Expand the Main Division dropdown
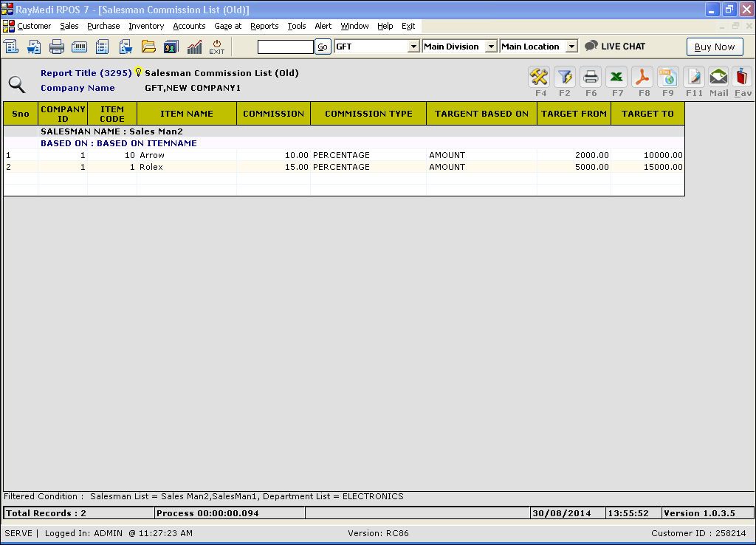756x545 pixels. [491, 47]
